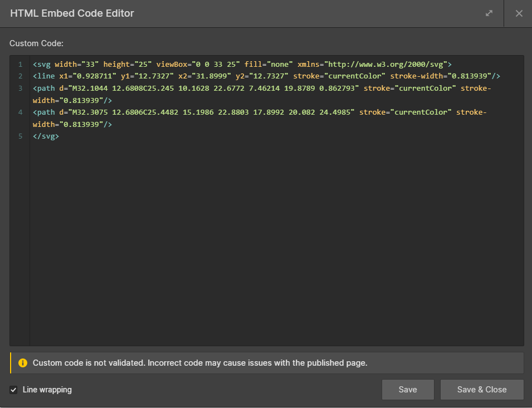Screen dimensions: 532x408
Task: Click the HTML Embed Code Editor title
Action: pyautogui.click(x=72, y=13)
